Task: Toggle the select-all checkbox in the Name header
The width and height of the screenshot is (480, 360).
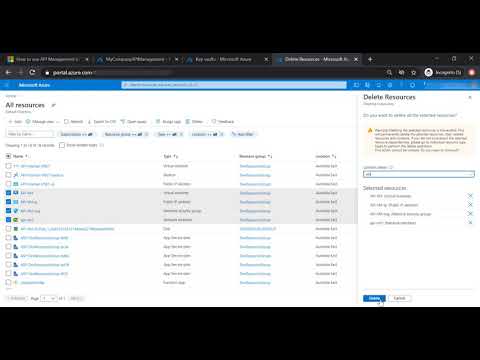Action: click(x=8, y=156)
